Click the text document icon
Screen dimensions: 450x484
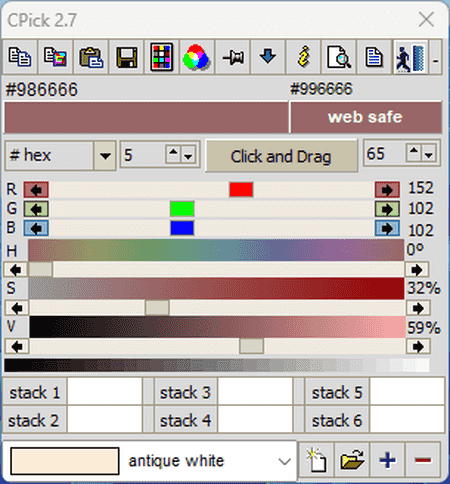tap(374, 57)
